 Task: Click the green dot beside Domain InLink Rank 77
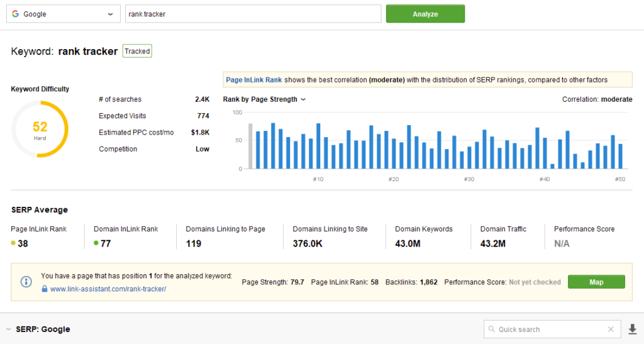[96, 243]
